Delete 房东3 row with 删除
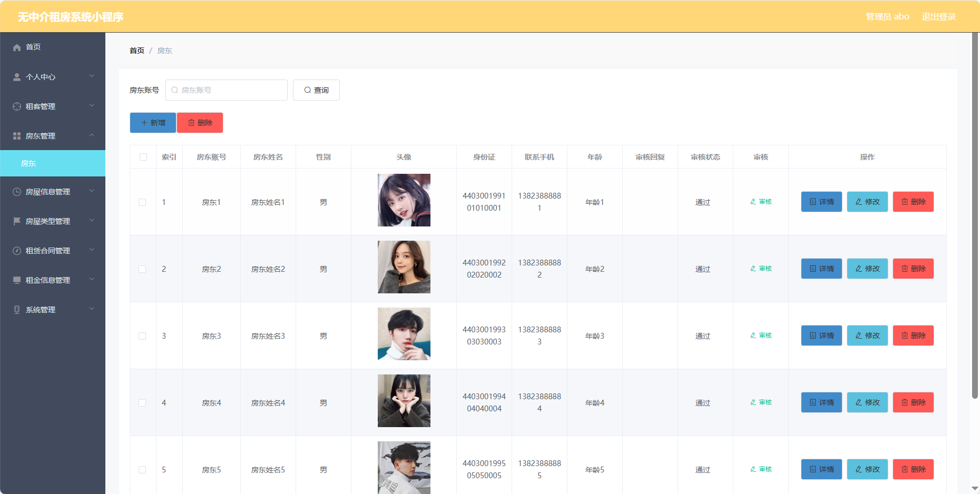 point(913,335)
